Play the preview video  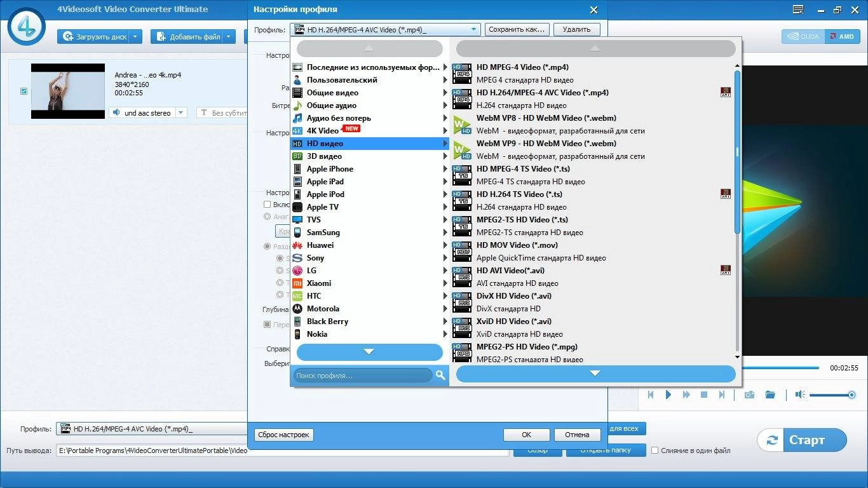[x=668, y=395]
